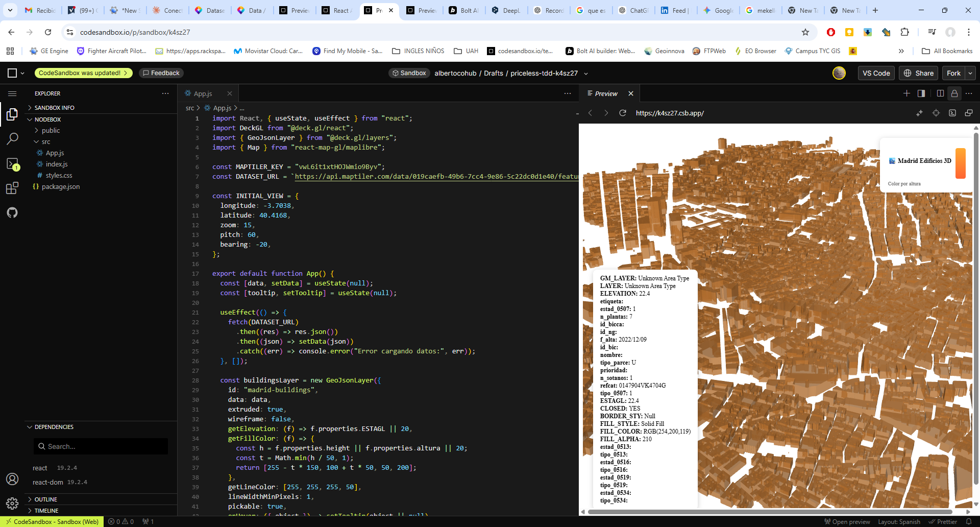Image resolution: width=980 pixels, height=527 pixels.
Task: Switch to the App.js editor tab
Action: tap(203, 93)
